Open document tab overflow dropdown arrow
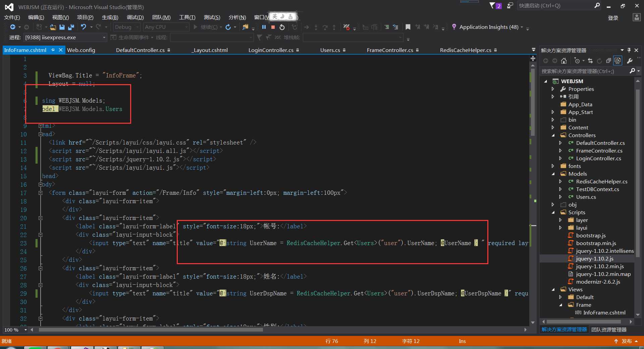644x349 pixels. (x=534, y=50)
